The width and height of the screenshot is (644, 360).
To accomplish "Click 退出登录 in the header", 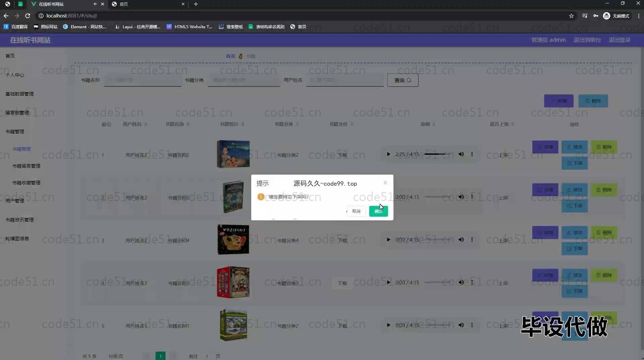I will 620,40.
